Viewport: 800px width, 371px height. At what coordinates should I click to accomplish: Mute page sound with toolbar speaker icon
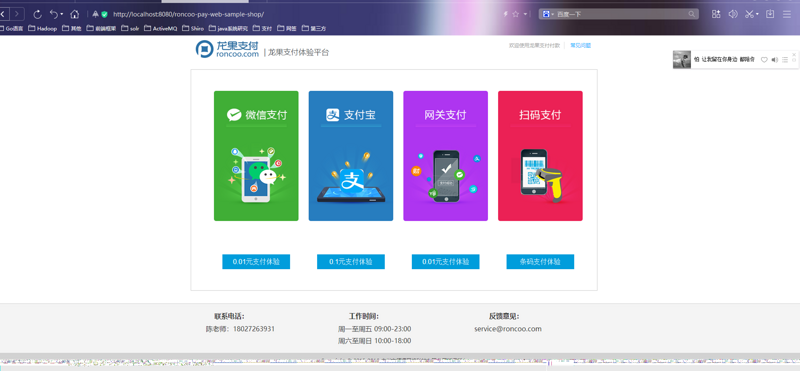click(733, 14)
